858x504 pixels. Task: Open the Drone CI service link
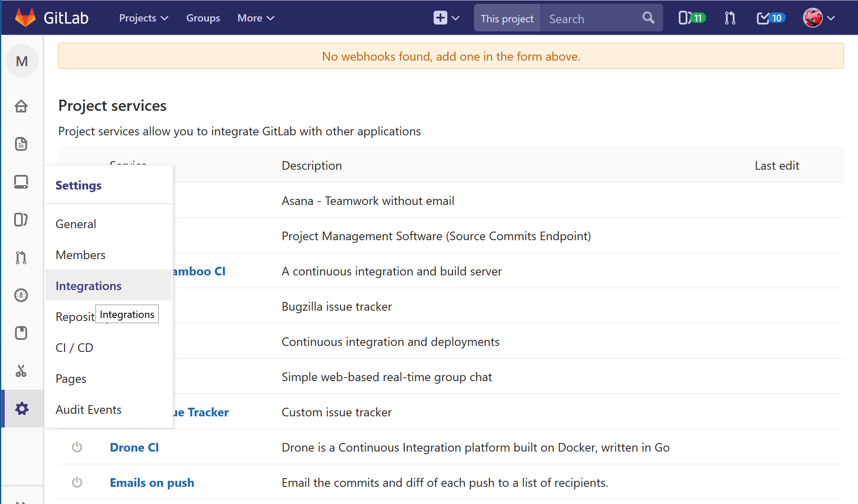tap(134, 447)
